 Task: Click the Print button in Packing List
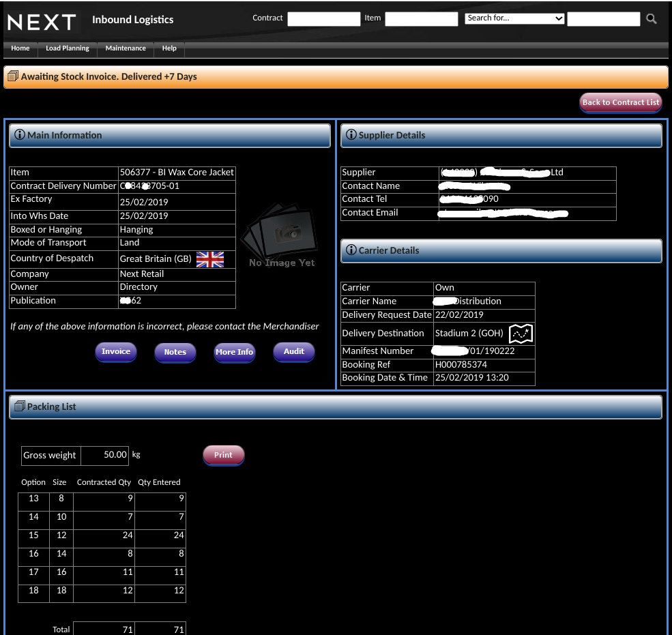click(223, 455)
